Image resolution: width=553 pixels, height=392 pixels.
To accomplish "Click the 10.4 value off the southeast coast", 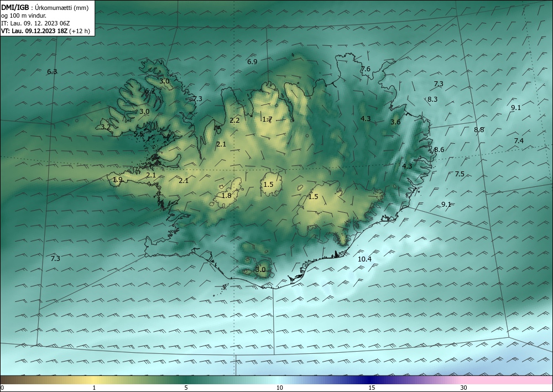I will point(364,259).
